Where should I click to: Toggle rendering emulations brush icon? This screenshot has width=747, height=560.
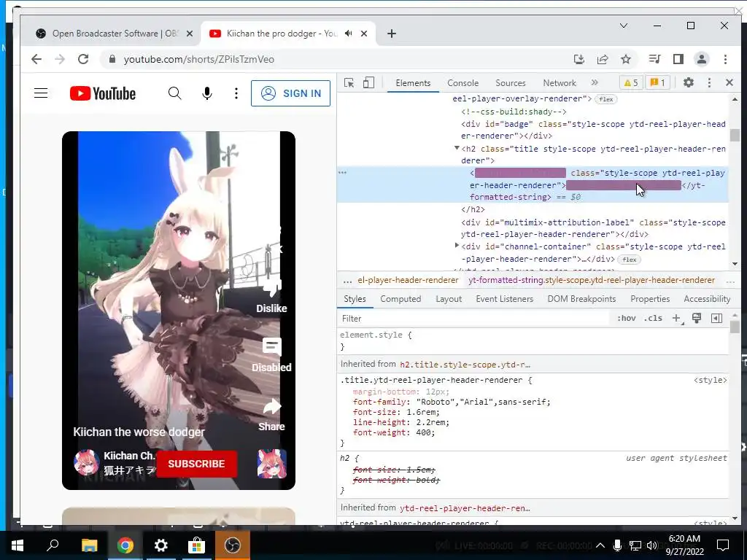697,318
